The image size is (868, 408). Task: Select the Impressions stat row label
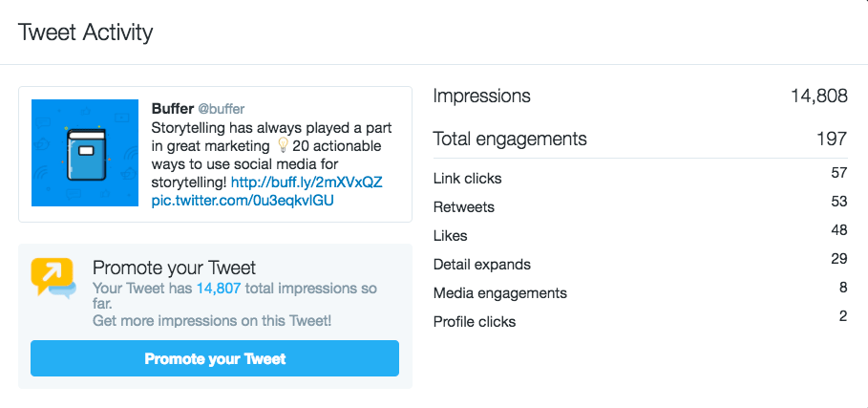(x=481, y=96)
